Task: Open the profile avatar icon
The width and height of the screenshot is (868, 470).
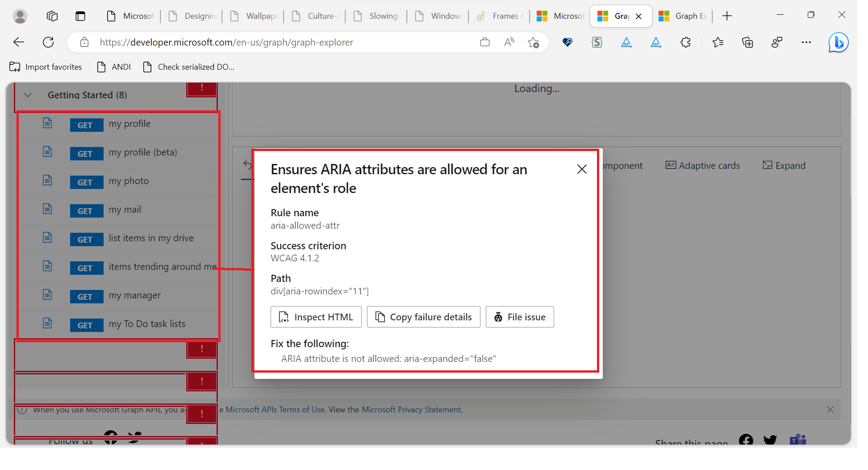Action: coord(20,16)
